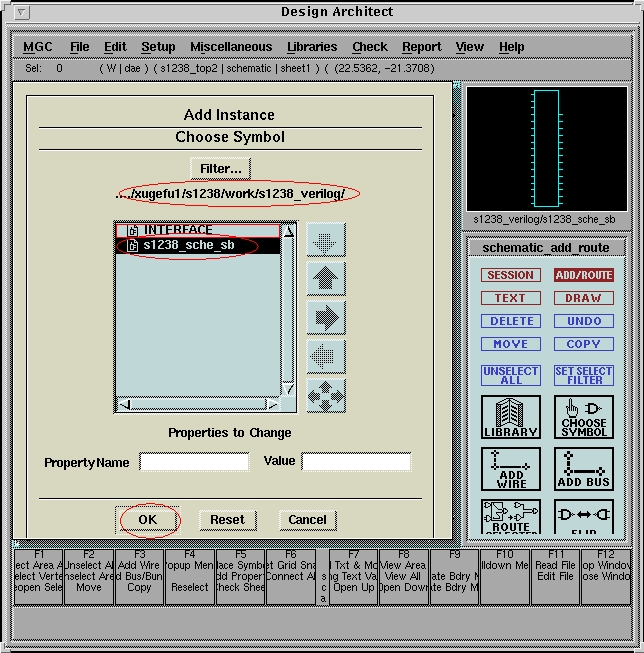Click the up arrow navigation button
The width and height of the screenshot is (644, 653).
click(x=326, y=278)
